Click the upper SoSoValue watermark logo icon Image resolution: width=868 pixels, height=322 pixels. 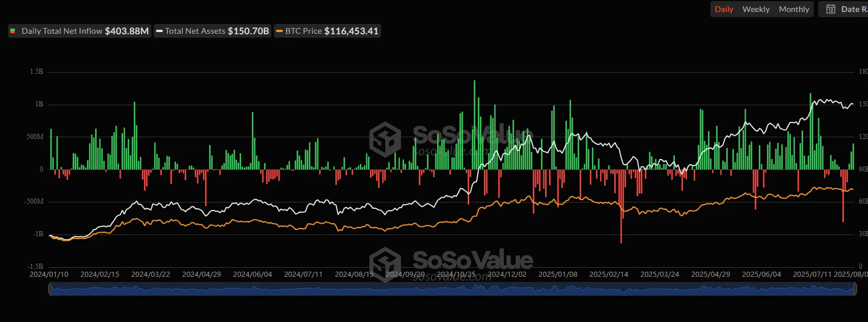[385, 138]
